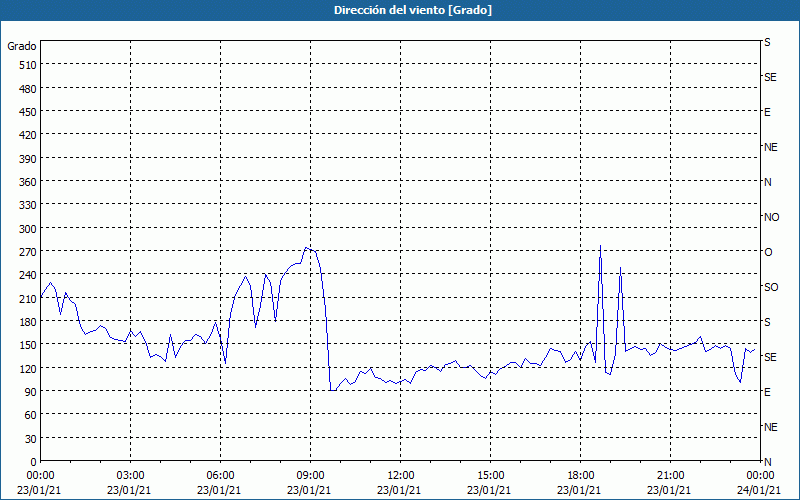Click the 15:00 time label
This screenshot has width=800, height=500.
click(490, 476)
